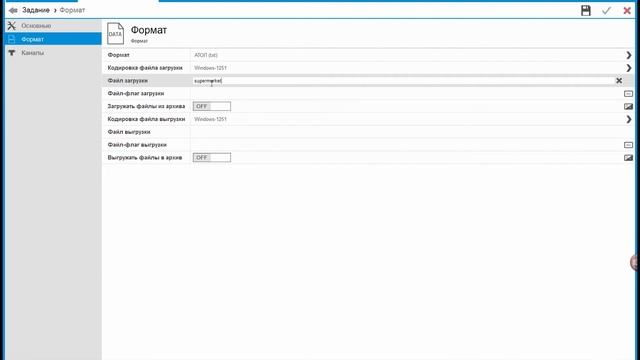Expand Кодировка файла выгрузки chevron

coord(629,119)
